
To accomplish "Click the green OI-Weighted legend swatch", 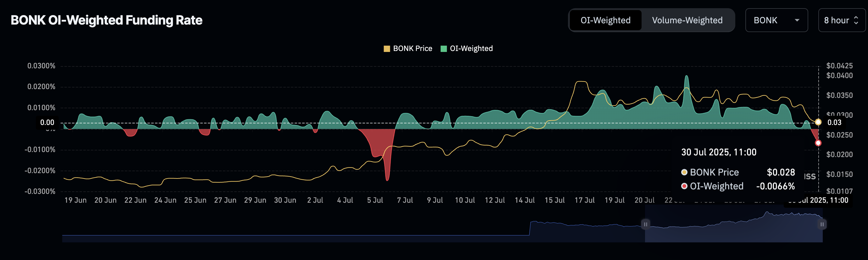I will coord(444,49).
